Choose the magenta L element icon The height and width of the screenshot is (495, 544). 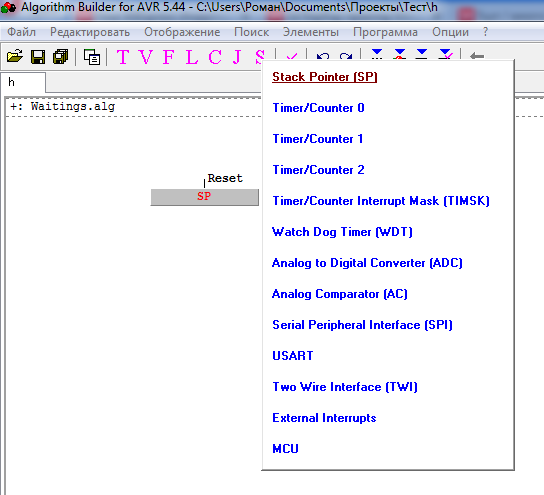[x=192, y=57]
